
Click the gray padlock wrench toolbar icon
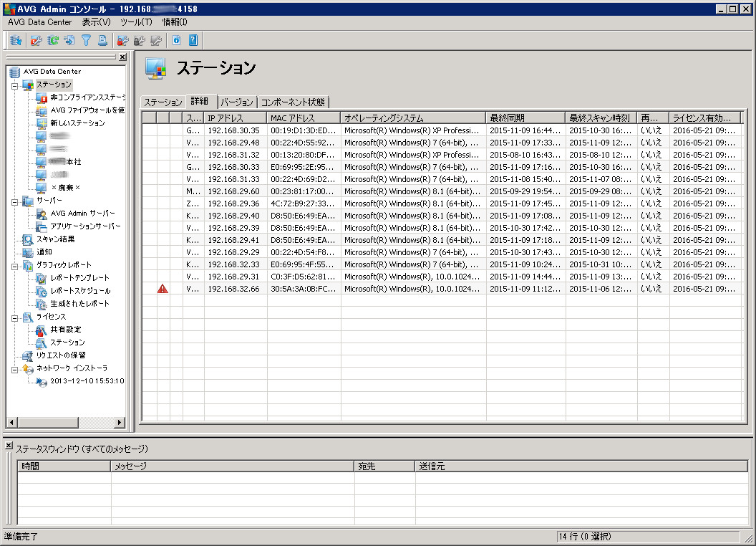click(x=140, y=41)
